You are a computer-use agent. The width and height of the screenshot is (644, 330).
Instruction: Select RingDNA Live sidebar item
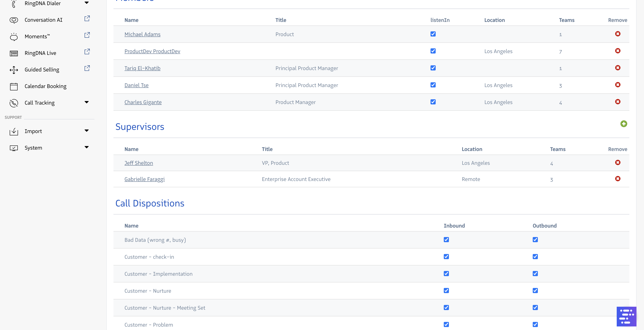click(x=40, y=53)
